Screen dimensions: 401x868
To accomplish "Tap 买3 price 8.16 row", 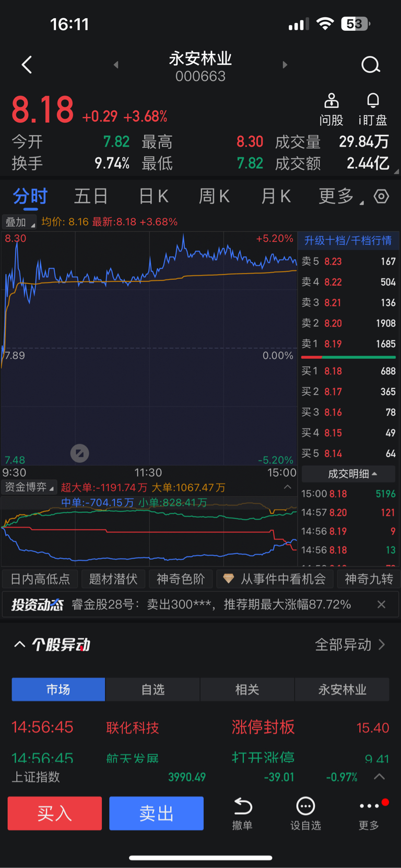I will 348,412.
